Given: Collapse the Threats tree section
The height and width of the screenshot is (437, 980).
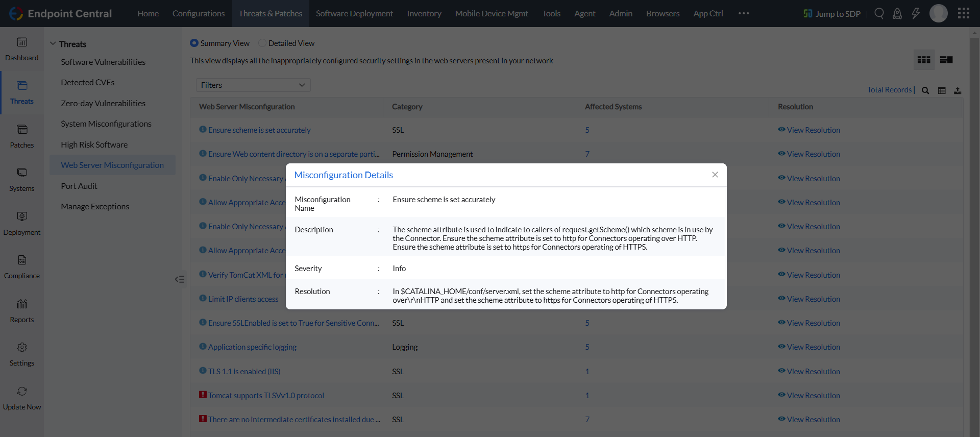Looking at the screenshot, I should pos(53,44).
